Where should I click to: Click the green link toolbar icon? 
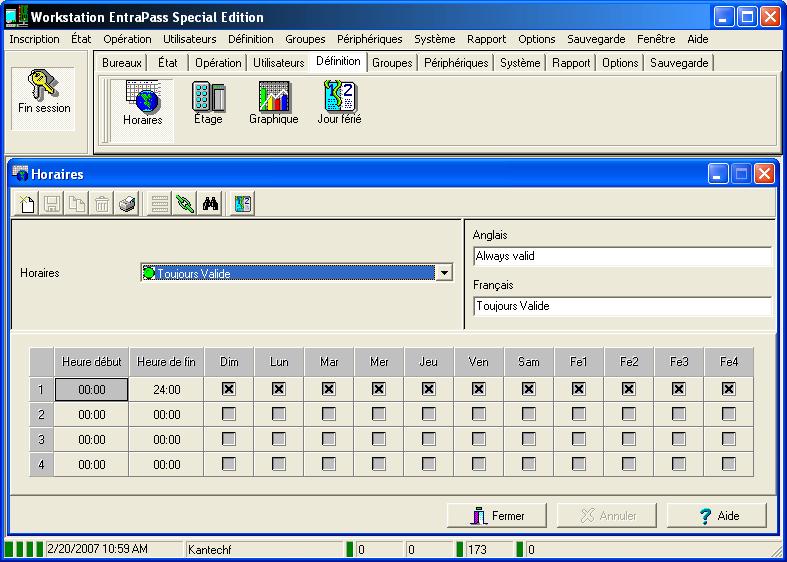pos(185,204)
